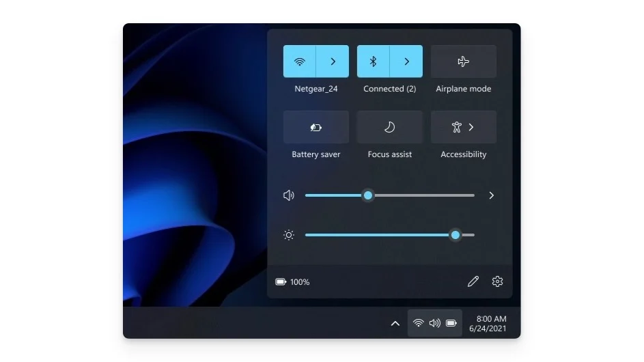Click the Accessibility label
644x362 pixels.
[463, 154]
